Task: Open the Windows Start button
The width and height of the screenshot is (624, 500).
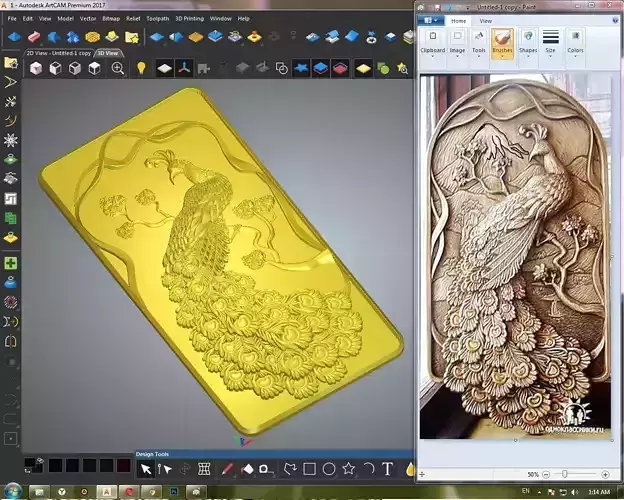Action: (x=13, y=491)
